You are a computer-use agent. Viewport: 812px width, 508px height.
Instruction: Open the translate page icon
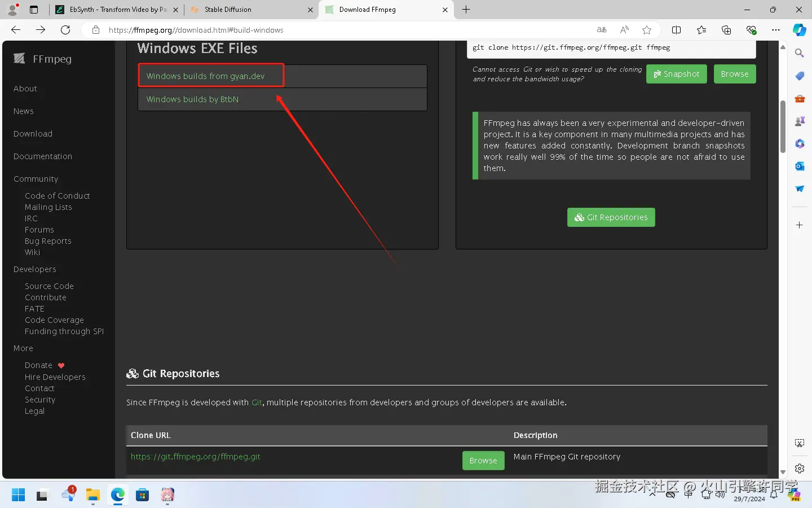pyautogui.click(x=602, y=30)
